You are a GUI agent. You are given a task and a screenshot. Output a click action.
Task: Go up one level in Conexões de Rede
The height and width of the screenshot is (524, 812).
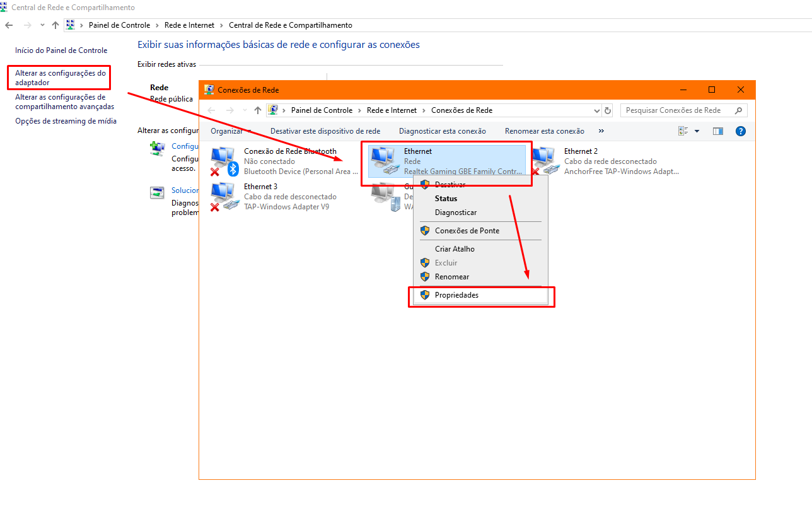coord(258,110)
